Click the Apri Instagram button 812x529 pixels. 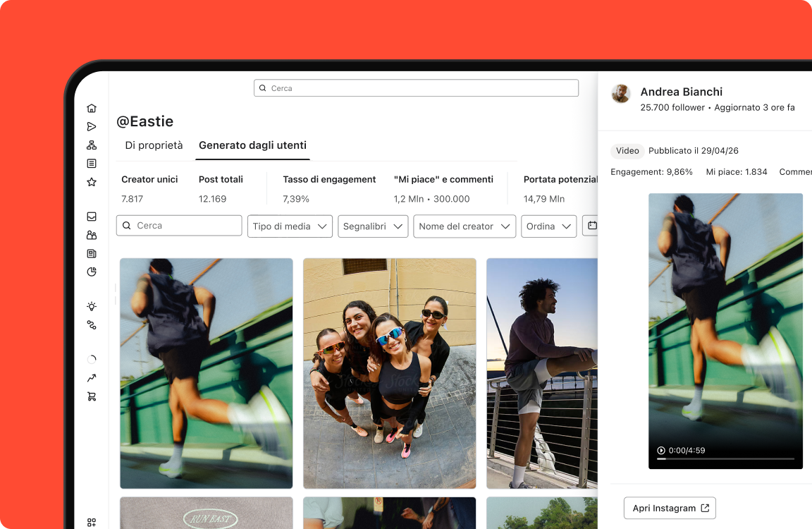670,508
